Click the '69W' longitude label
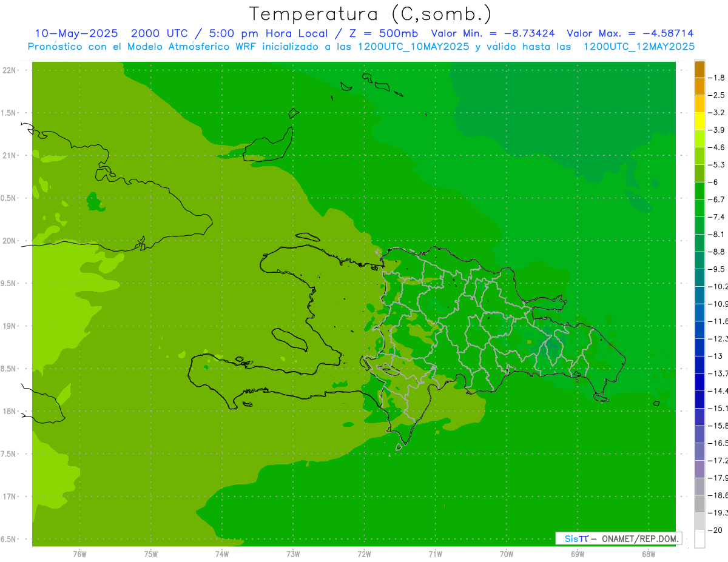The height and width of the screenshot is (562, 728). click(x=578, y=554)
